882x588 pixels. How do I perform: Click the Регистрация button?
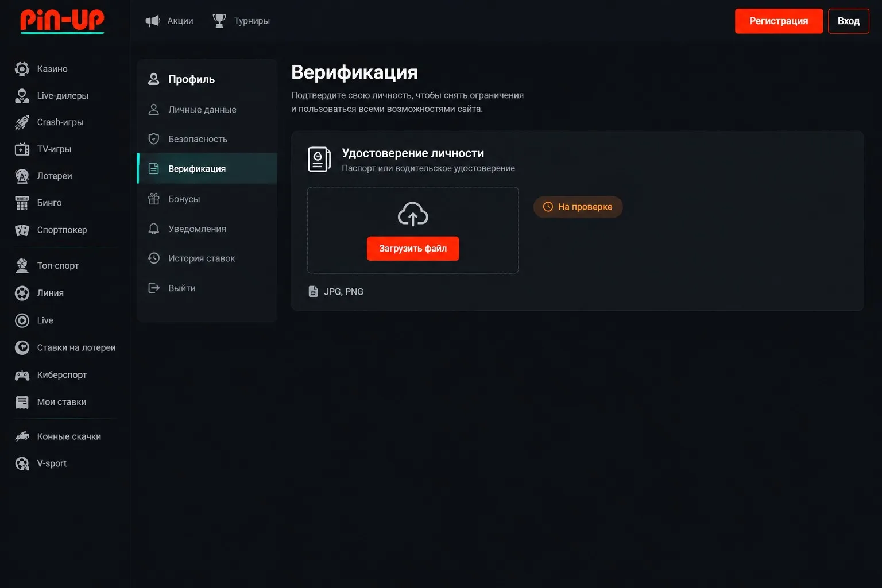[779, 21]
